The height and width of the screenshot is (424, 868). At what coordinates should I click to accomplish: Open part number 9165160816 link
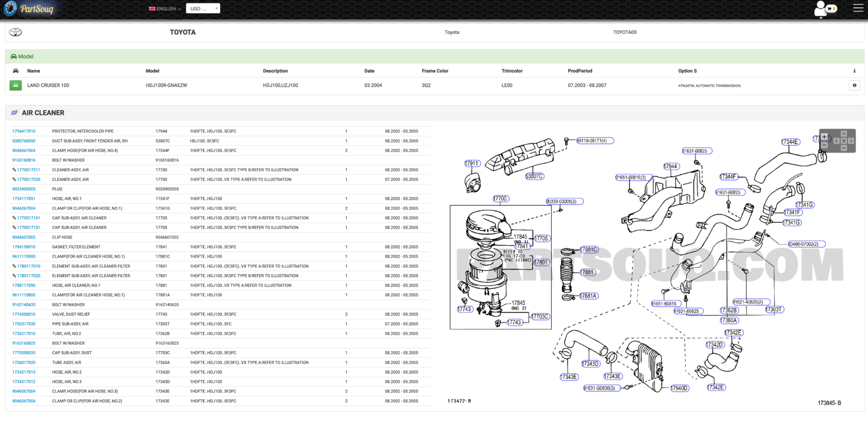(24, 160)
